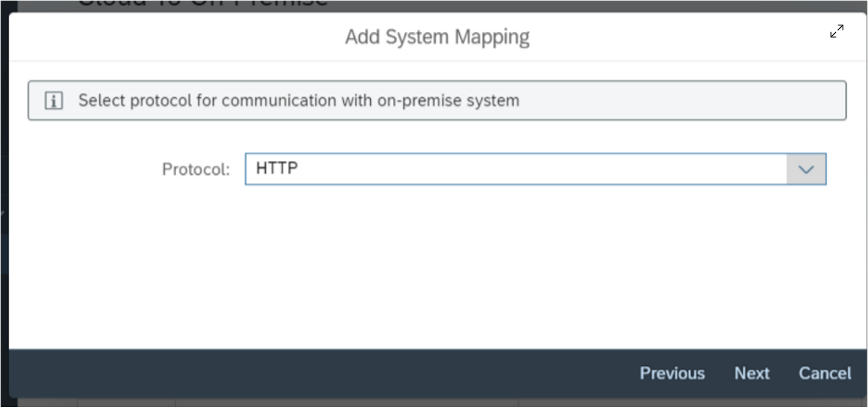Image resolution: width=868 pixels, height=410 pixels.
Task: Click the 'Select protocol for communication' message text
Action: click(x=299, y=101)
